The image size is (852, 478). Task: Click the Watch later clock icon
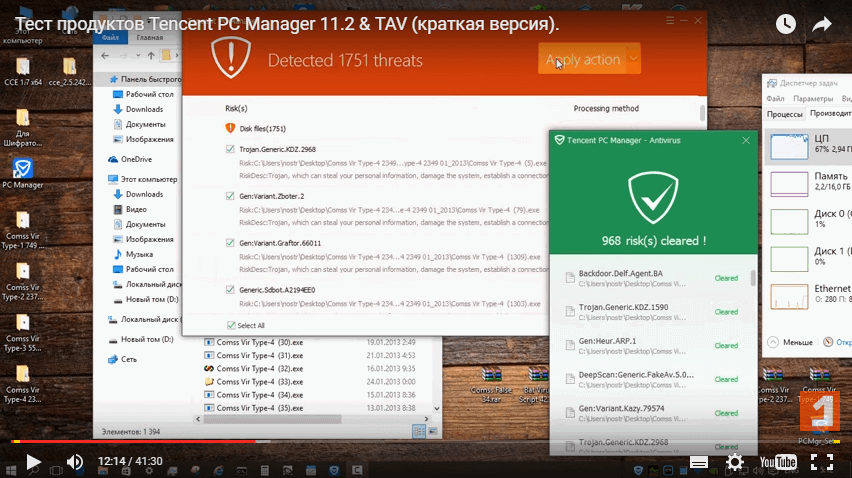pyautogui.click(x=786, y=24)
